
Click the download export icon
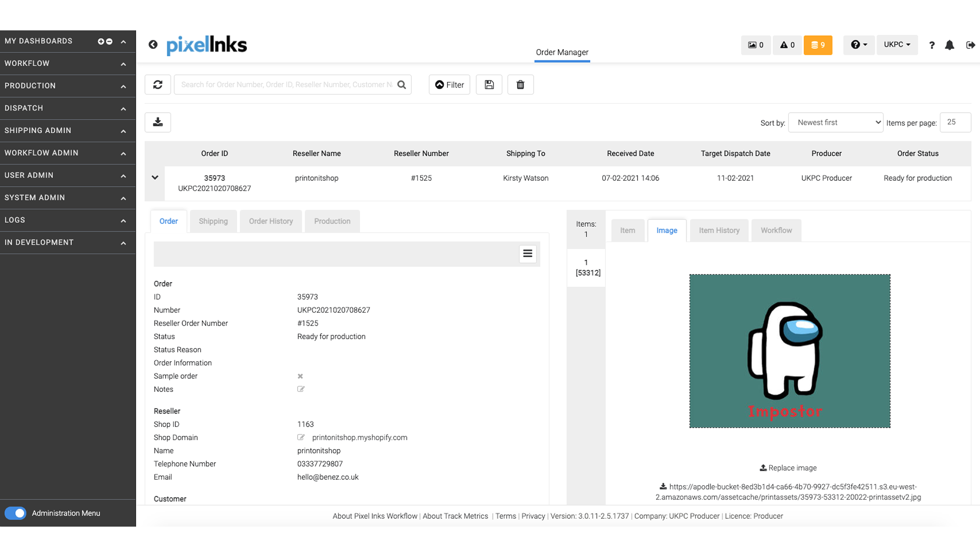(x=158, y=122)
